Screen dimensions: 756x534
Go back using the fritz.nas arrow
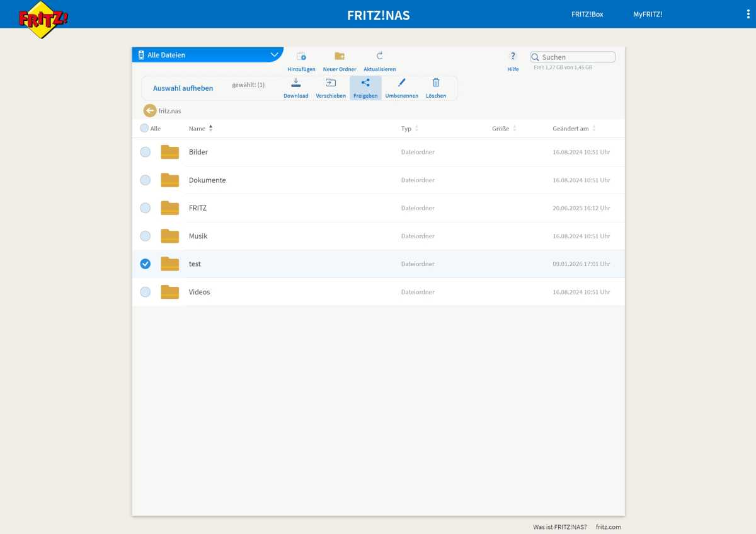click(x=149, y=110)
